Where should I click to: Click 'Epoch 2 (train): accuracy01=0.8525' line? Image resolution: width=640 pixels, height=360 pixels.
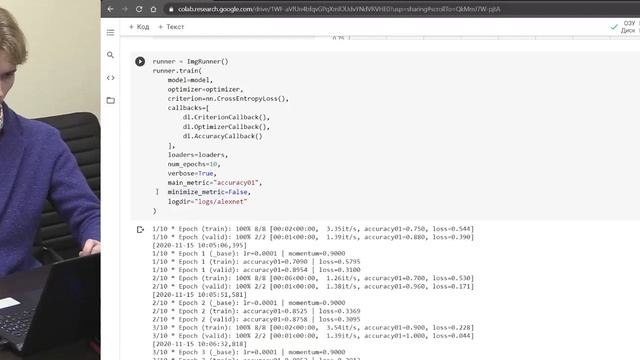tap(256, 311)
